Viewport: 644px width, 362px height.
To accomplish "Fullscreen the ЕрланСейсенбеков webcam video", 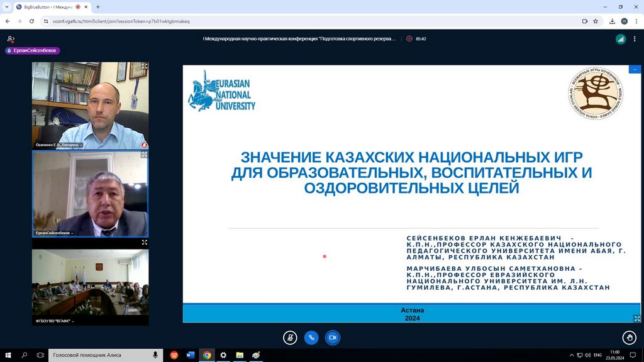I will point(144,155).
